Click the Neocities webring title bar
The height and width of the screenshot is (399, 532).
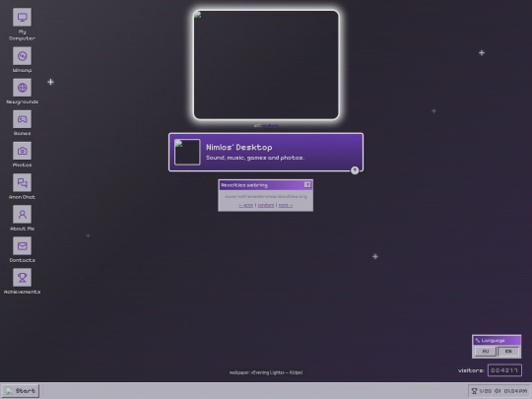266,185
